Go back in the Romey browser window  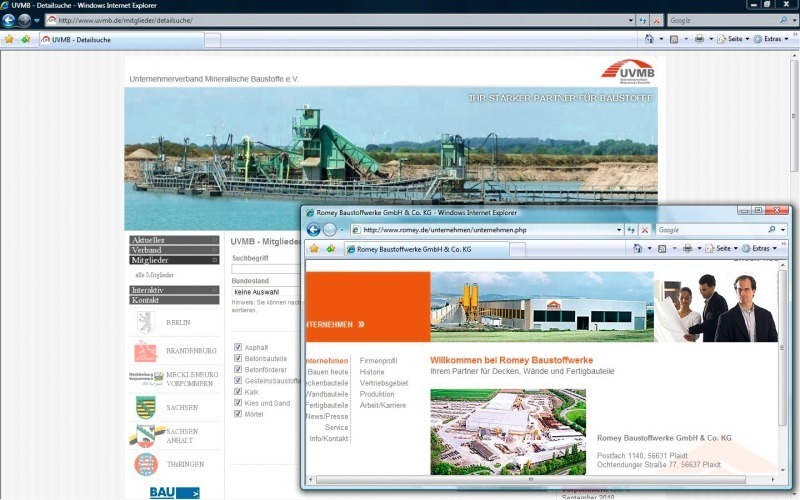point(314,230)
